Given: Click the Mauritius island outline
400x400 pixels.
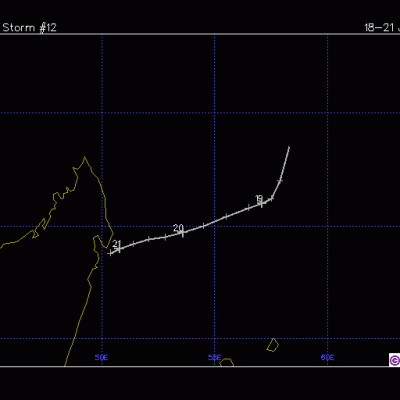Looking at the screenshot, I should coord(273,345).
